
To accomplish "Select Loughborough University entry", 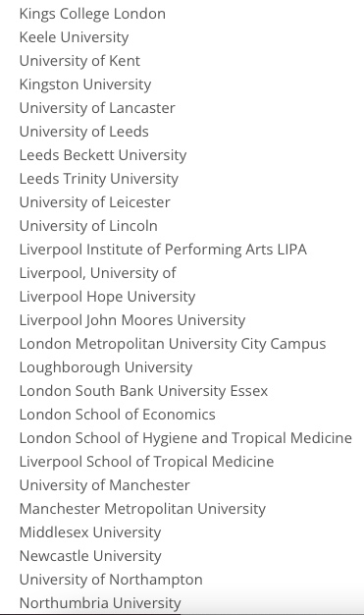I will point(106,367).
